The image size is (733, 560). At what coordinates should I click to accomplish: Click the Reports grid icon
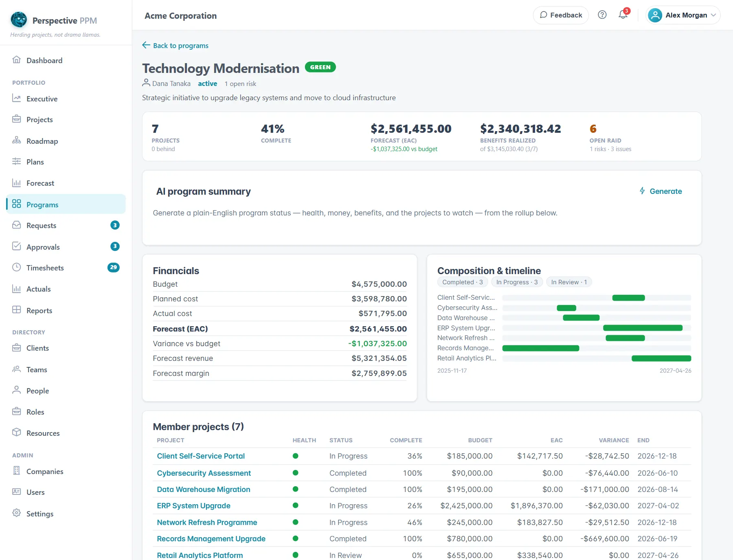pos(16,310)
